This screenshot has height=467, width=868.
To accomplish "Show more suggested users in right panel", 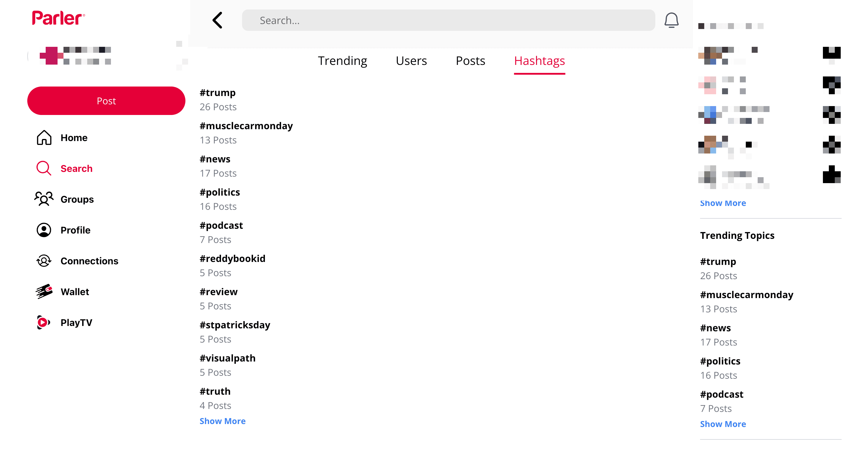I will tap(723, 203).
